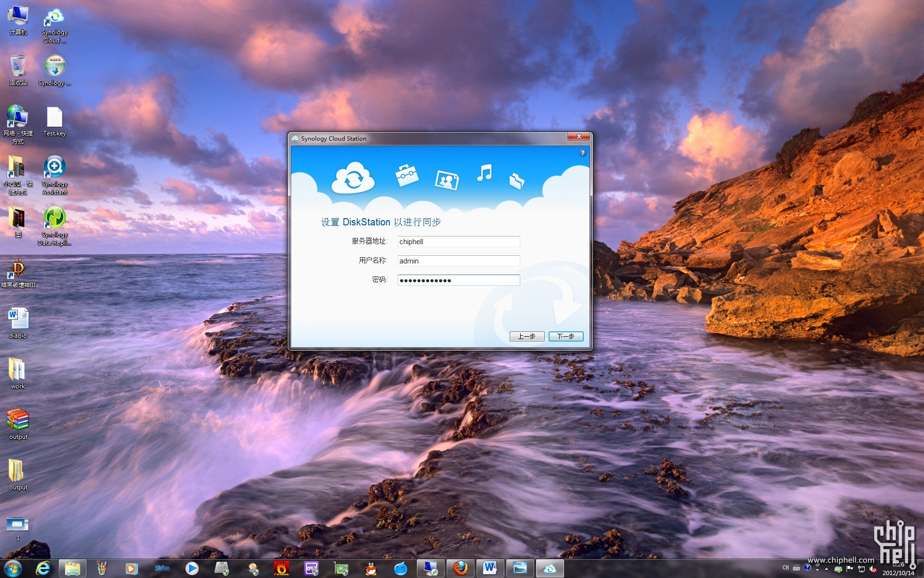Open QQ penguin icon in taskbar
Screen dimensions: 924x578
point(371,569)
